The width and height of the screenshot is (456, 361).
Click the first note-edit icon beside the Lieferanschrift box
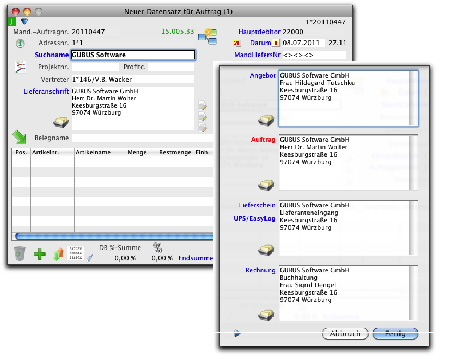(202, 105)
